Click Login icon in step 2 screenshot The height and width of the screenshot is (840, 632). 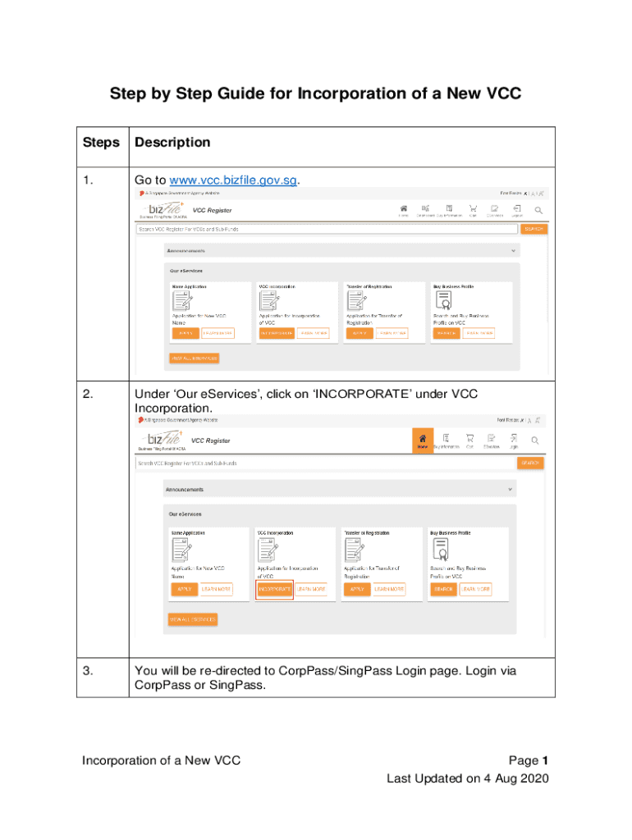(512, 441)
